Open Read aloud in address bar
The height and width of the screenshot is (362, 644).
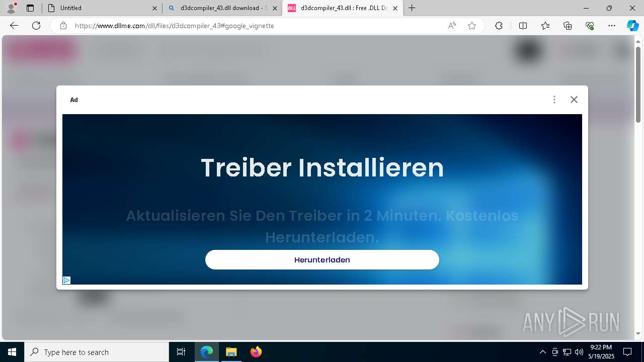point(452,26)
